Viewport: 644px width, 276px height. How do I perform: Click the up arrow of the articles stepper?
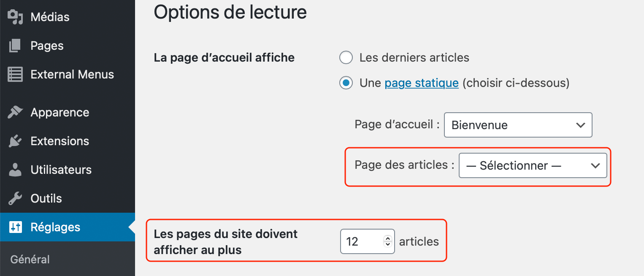click(x=387, y=238)
